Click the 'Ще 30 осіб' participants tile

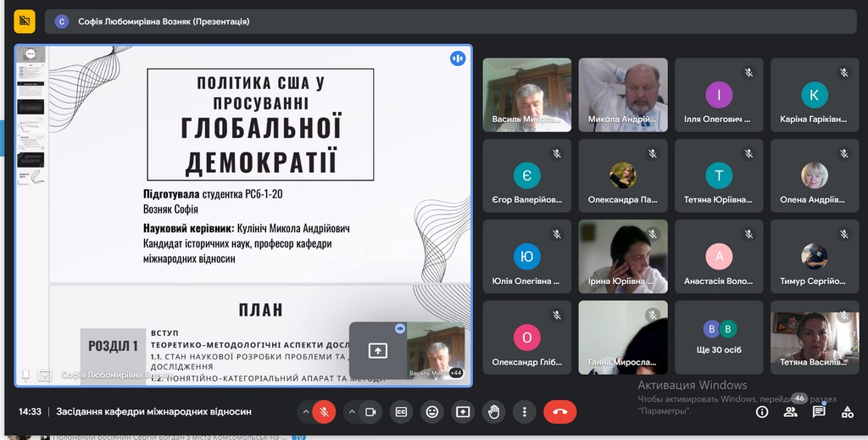coord(719,337)
